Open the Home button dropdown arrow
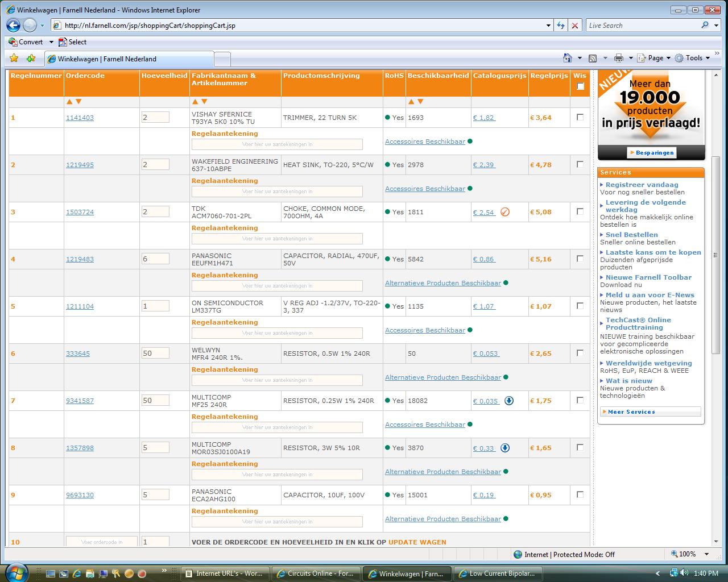 point(580,58)
